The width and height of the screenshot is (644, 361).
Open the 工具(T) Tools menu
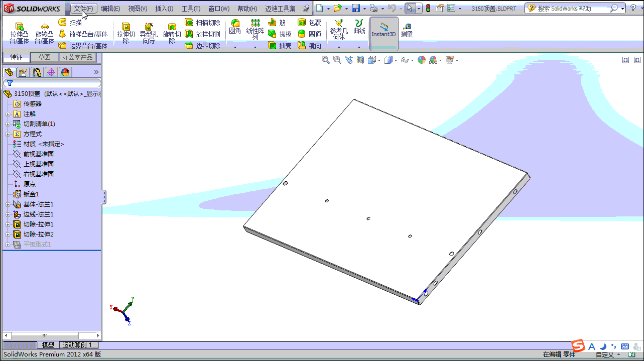pos(191,9)
